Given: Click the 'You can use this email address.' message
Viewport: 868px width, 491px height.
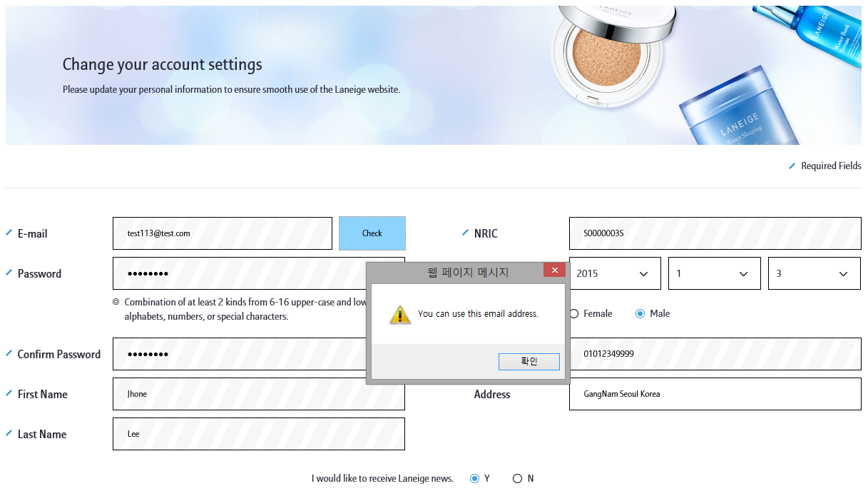Looking at the screenshot, I should pyautogui.click(x=478, y=314).
